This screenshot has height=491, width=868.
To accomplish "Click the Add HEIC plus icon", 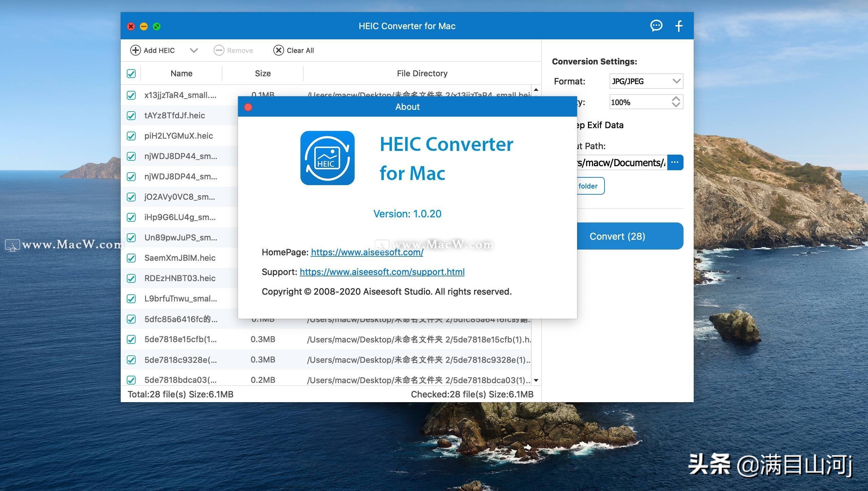I will coord(135,50).
